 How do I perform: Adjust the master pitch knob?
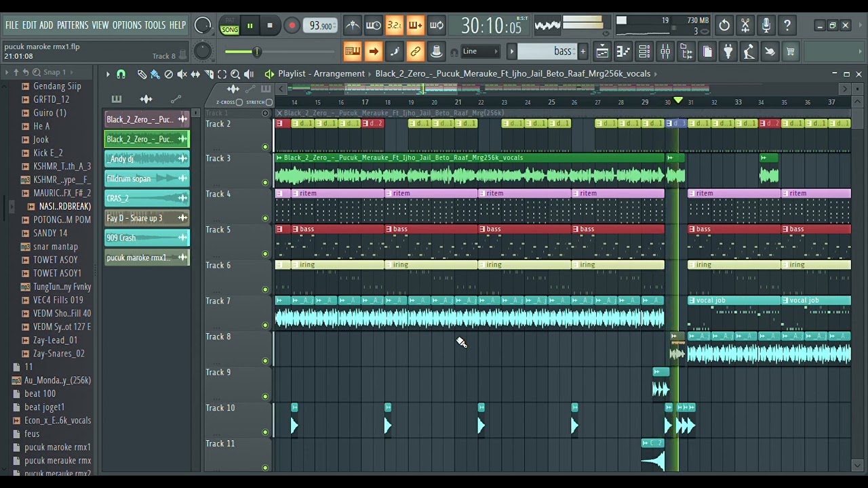202,52
